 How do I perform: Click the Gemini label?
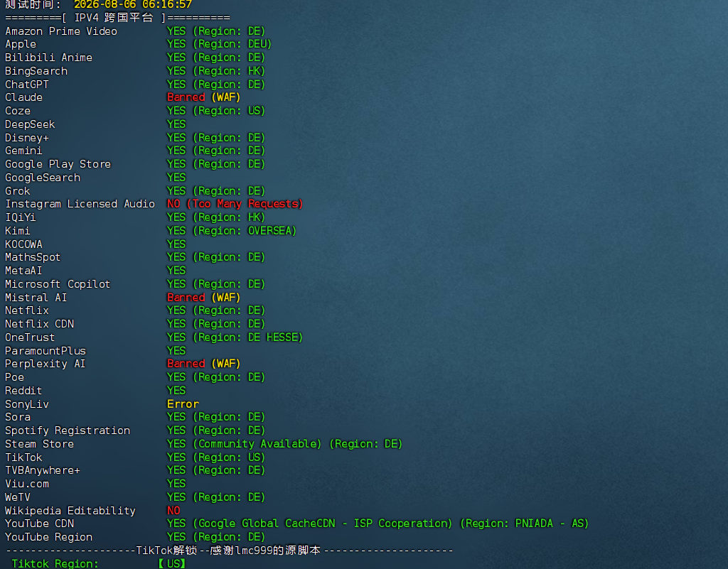[23, 151]
